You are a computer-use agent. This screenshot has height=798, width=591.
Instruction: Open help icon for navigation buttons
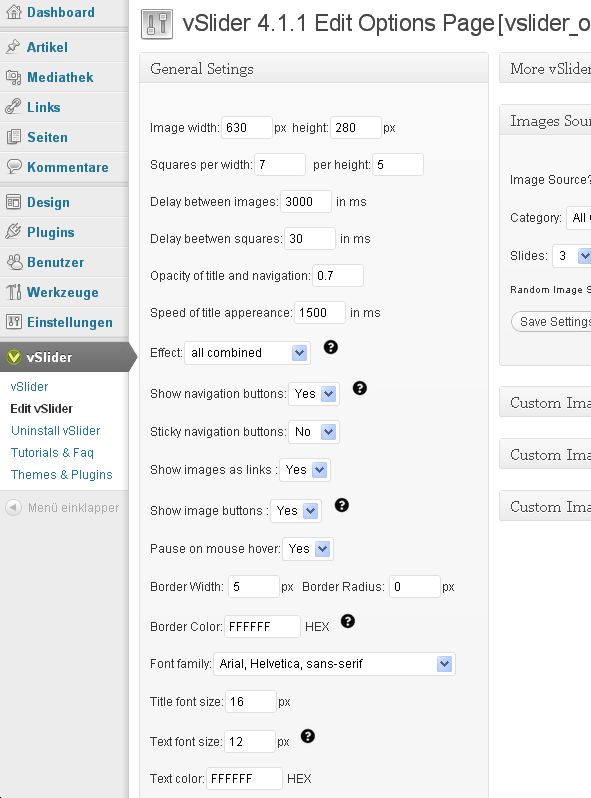(x=360, y=388)
